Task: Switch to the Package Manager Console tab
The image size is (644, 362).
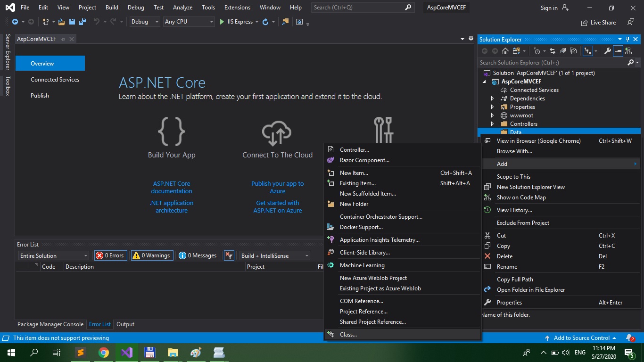Action: [50, 324]
